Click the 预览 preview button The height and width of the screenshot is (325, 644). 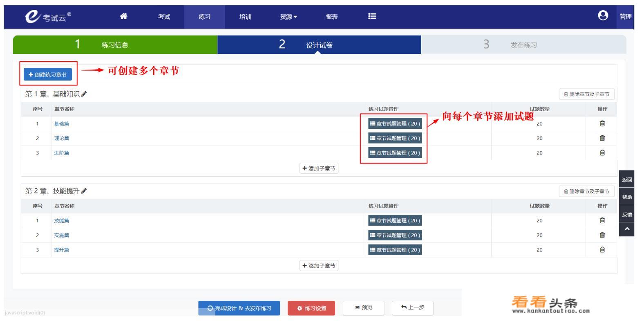pos(364,307)
